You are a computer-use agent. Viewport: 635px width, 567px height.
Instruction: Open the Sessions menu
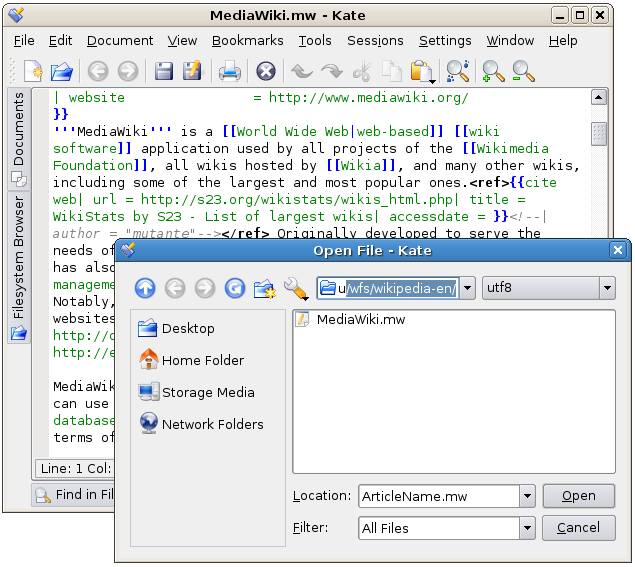point(375,40)
